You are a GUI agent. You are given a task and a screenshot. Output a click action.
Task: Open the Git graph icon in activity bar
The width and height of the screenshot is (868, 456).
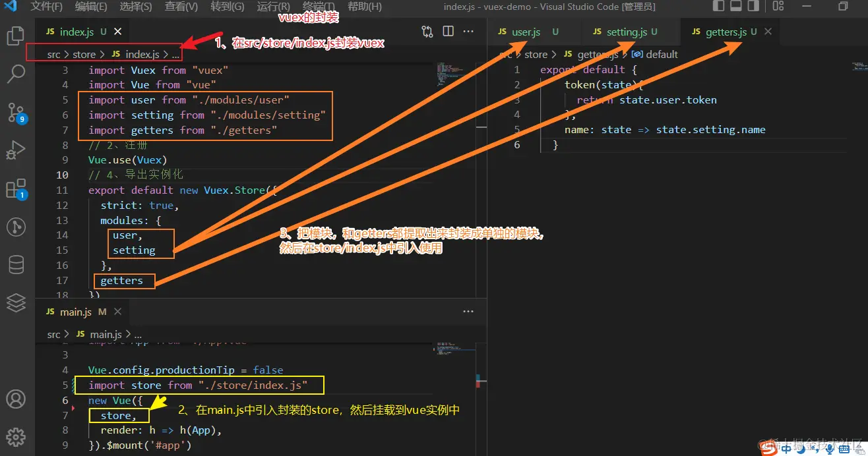coord(15,227)
